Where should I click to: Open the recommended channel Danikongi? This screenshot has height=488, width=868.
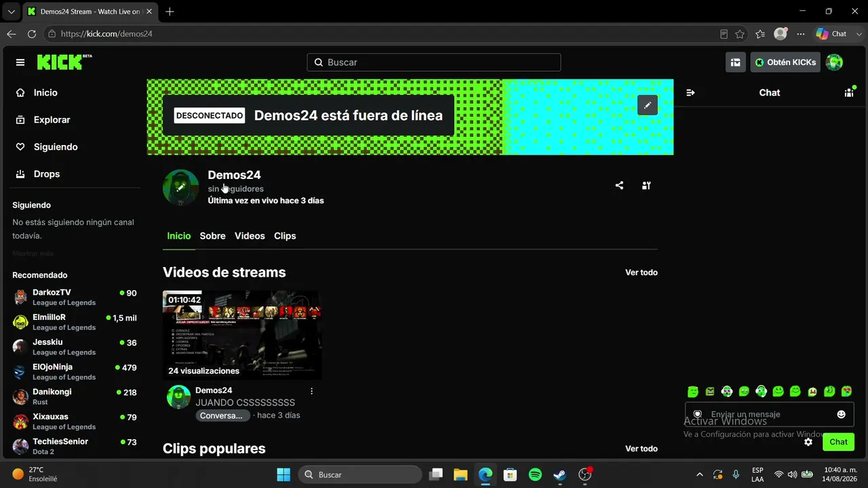pyautogui.click(x=75, y=396)
